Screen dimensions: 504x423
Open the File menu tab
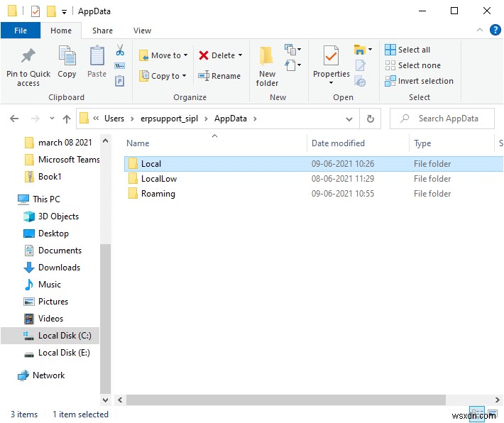click(x=21, y=31)
